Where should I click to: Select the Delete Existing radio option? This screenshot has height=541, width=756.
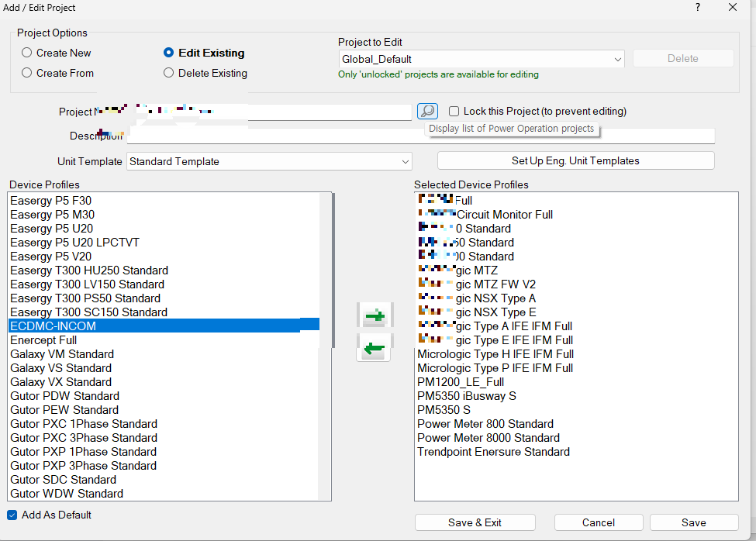(x=205, y=73)
